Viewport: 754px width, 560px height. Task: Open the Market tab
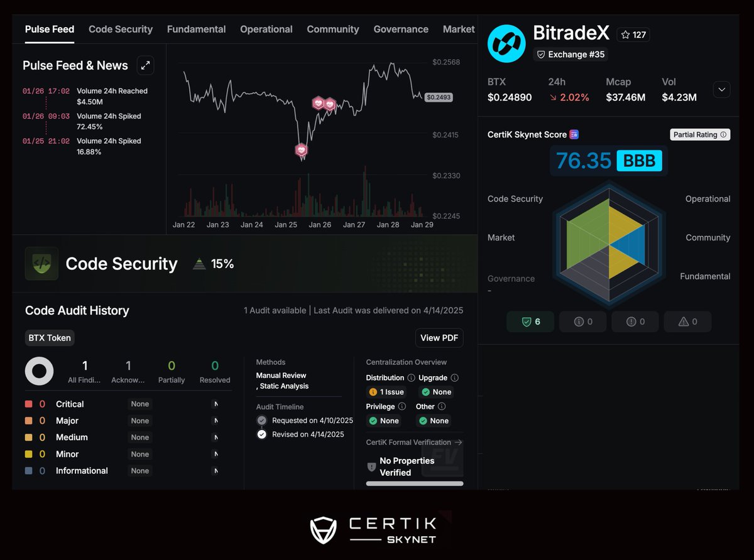point(459,29)
